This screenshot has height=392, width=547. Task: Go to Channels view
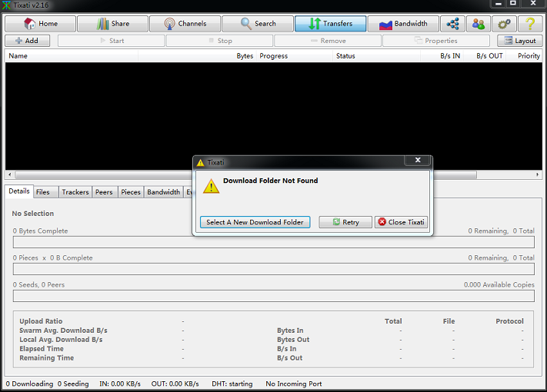coord(185,24)
